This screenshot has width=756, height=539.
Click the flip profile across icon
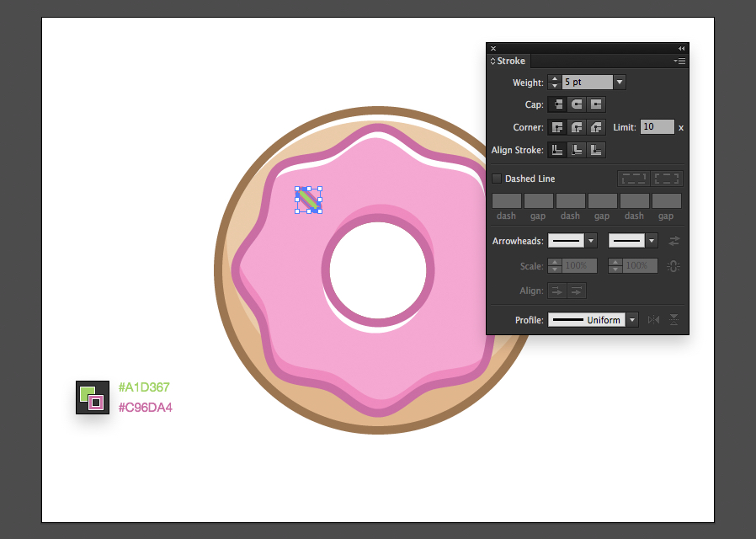[x=674, y=320]
